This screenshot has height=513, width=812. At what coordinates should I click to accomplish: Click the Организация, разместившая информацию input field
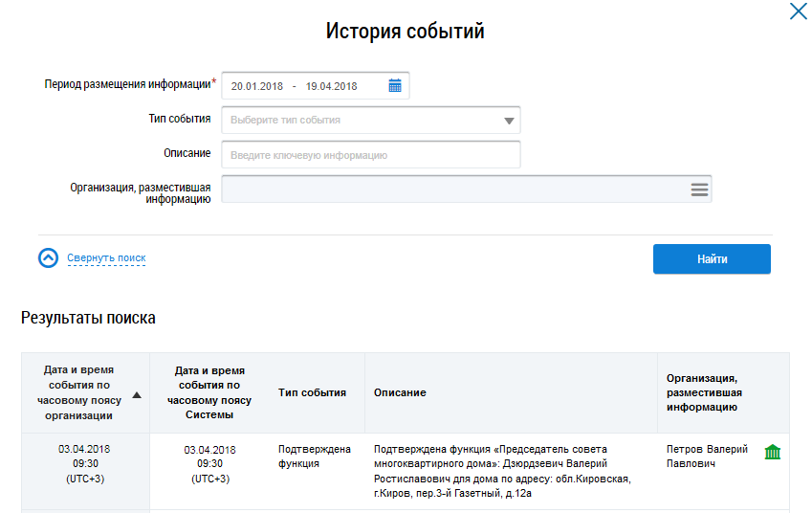(450, 190)
